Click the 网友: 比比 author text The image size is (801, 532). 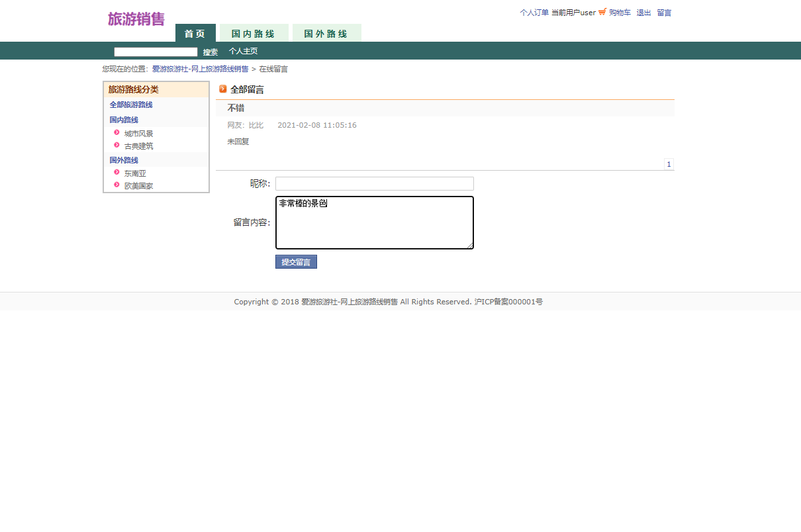pyautogui.click(x=246, y=125)
